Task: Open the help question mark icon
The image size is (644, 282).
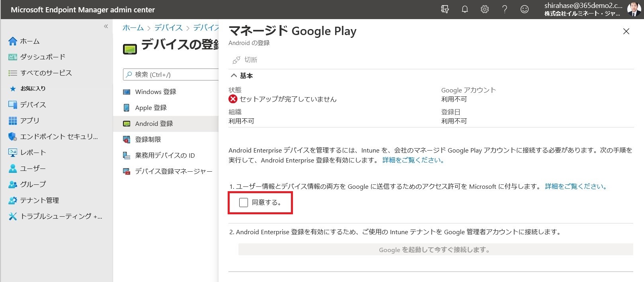Action: (x=505, y=9)
